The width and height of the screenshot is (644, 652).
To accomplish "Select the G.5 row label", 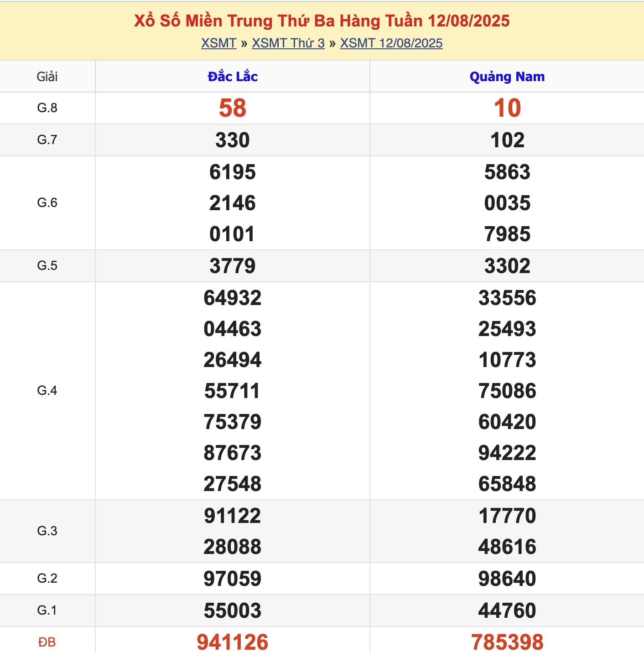I will [47, 266].
